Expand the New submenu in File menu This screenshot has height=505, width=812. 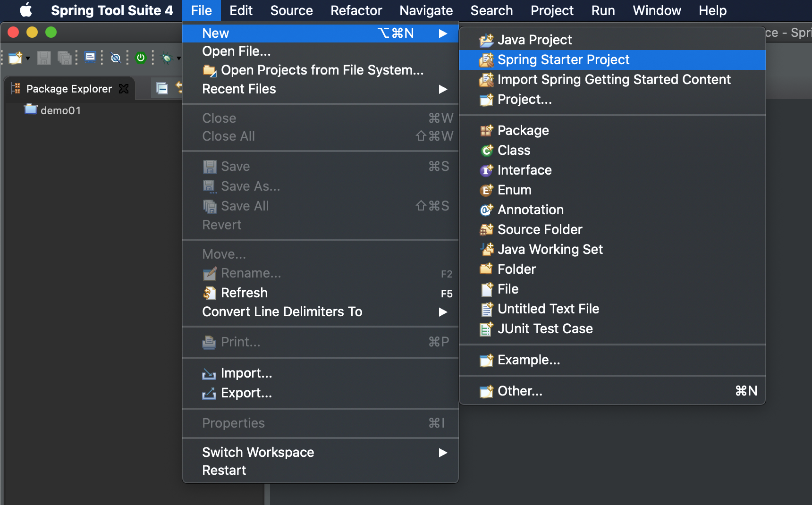(x=321, y=33)
